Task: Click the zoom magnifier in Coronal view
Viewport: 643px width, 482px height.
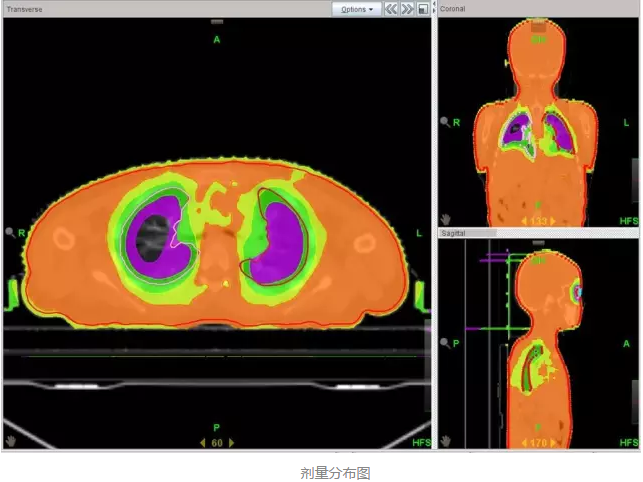Action: (445, 122)
